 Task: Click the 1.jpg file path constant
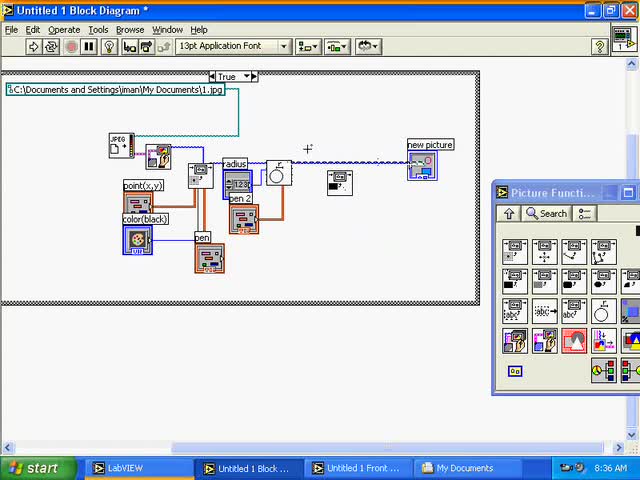coord(116,89)
